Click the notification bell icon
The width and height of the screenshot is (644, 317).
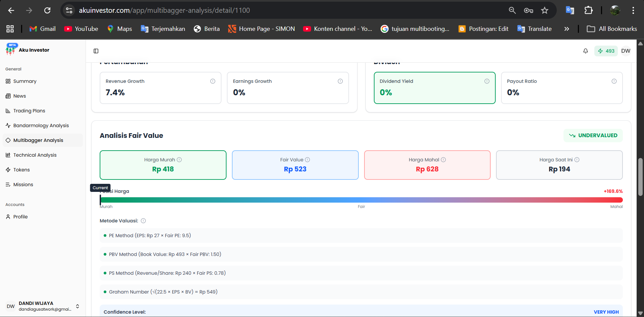pyautogui.click(x=585, y=51)
